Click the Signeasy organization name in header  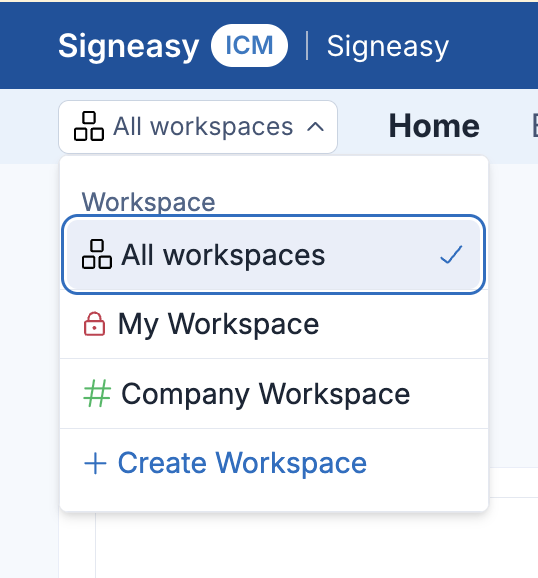[388, 46]
